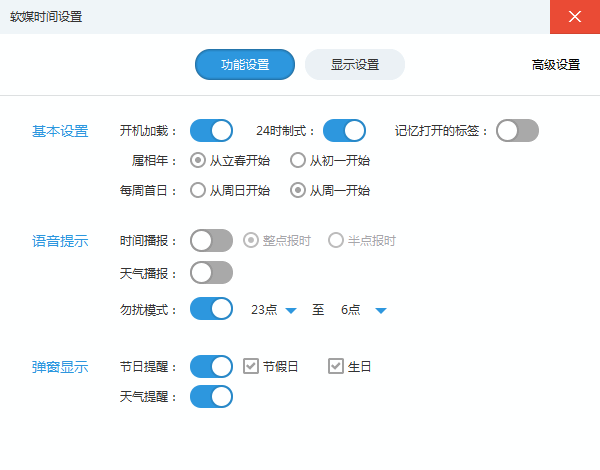Enable 天气播报 switch
This screenshot has width=600, height=470.
(x=211, y=273)
